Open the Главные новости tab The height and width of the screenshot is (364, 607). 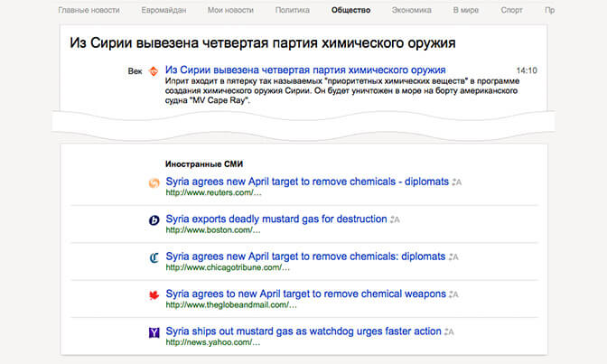coord(89,11)
